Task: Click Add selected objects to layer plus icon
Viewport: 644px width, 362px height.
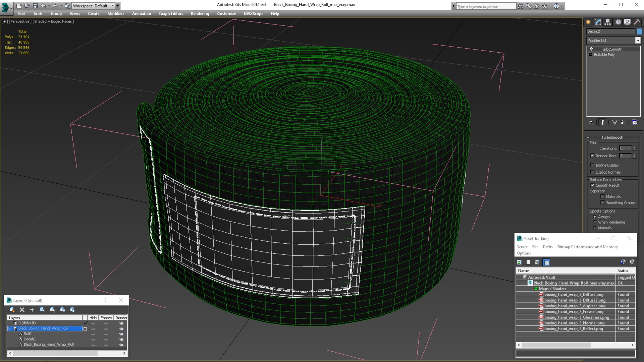Action: tap(32, 310)
